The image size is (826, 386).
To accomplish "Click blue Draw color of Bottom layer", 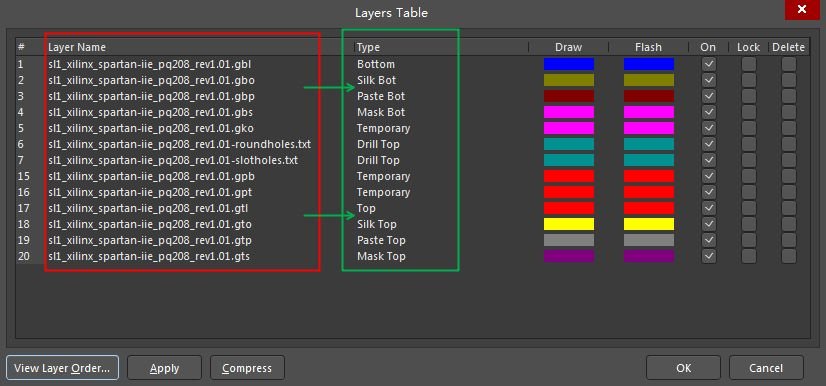I will (569, 64).
